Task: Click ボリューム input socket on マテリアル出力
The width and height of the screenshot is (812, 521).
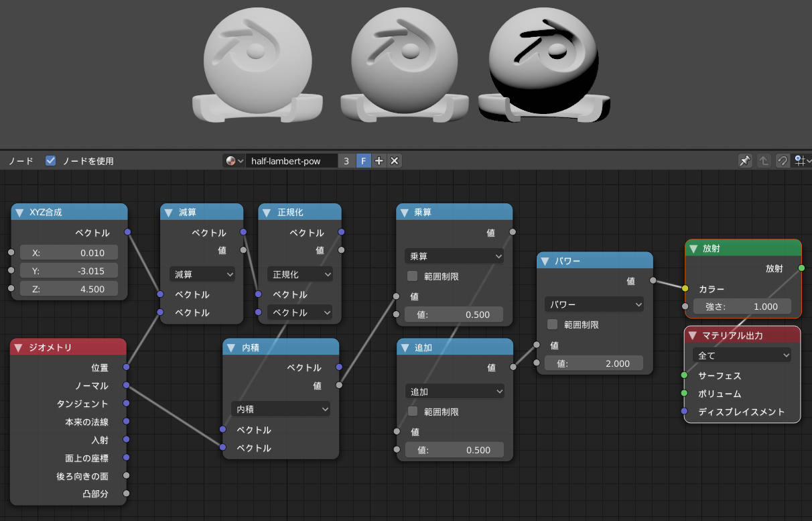Action: pyautogui.click(x=684, y=394)
